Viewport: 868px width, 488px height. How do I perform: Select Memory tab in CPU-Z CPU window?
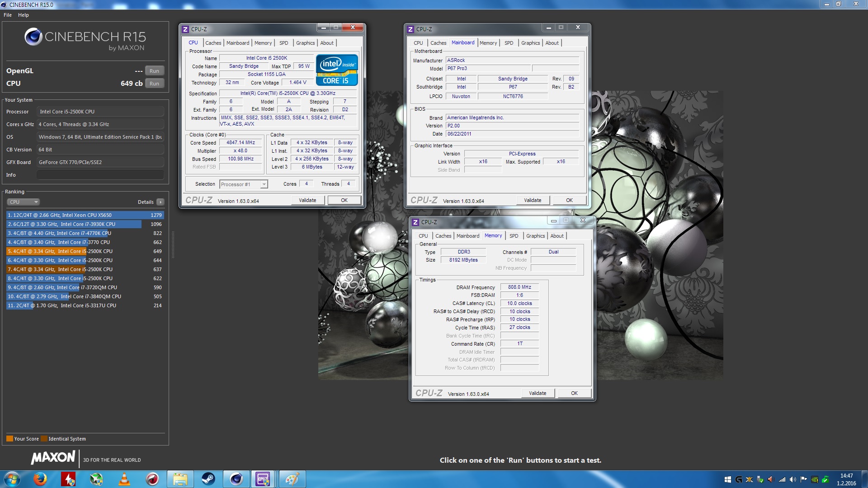tap(263, 43)
